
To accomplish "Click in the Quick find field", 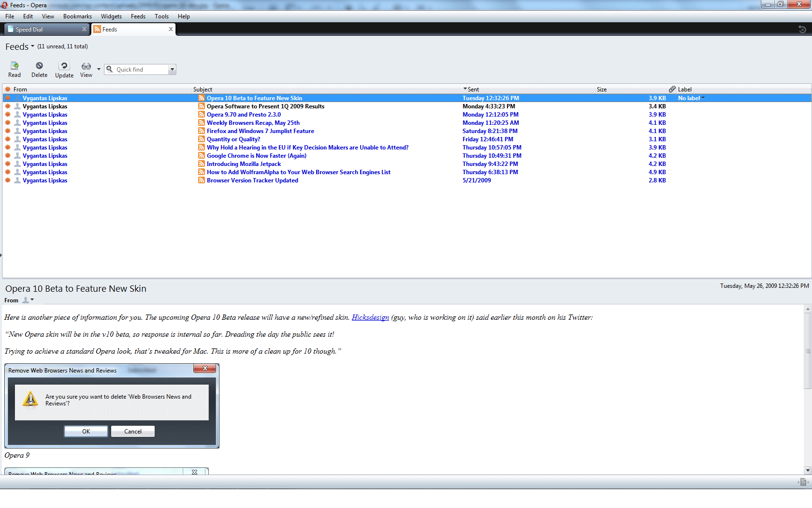I will [140, 70].
